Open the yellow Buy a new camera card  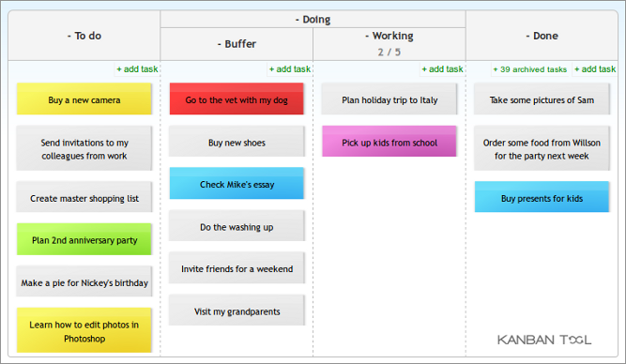[84, 99]
